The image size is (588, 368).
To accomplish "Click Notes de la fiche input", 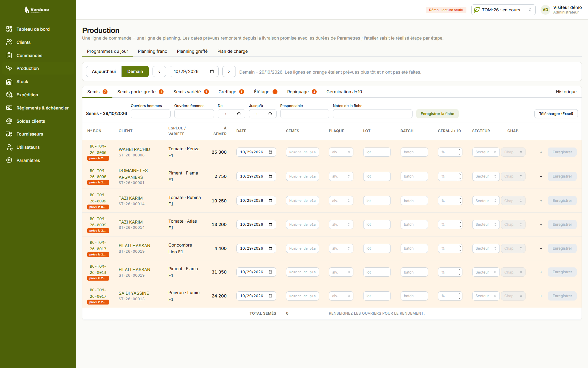I will tap(373, 114).
